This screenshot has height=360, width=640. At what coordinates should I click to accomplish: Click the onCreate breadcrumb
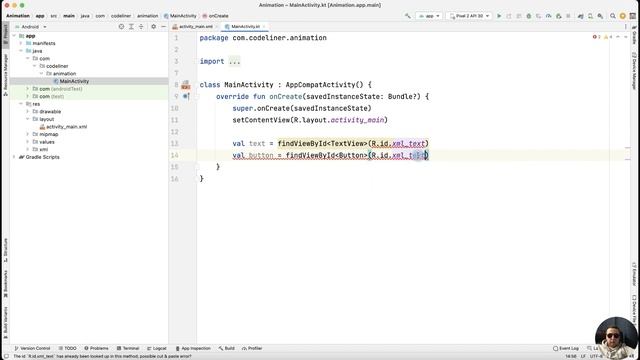[x=216, y=16]
